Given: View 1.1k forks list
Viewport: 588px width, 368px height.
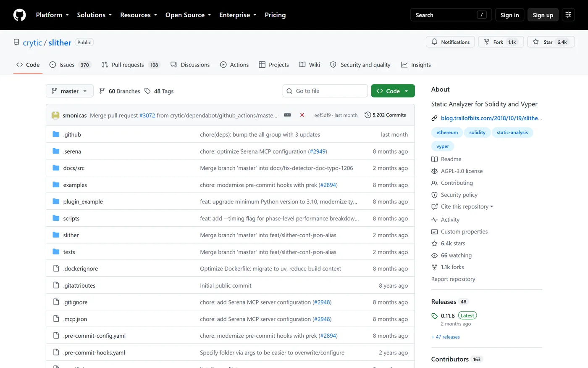Looking at the screenshot, I should coord(448,267).
